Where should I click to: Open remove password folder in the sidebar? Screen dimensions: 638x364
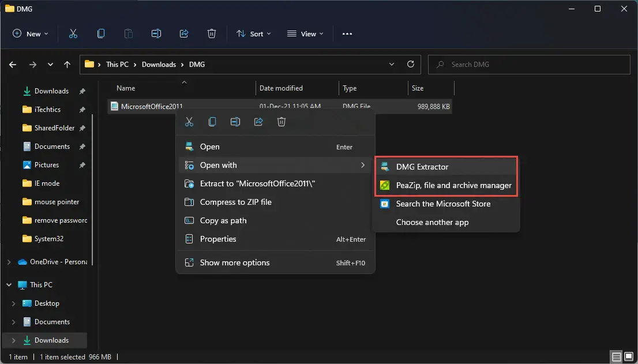[x=61, y=220]
